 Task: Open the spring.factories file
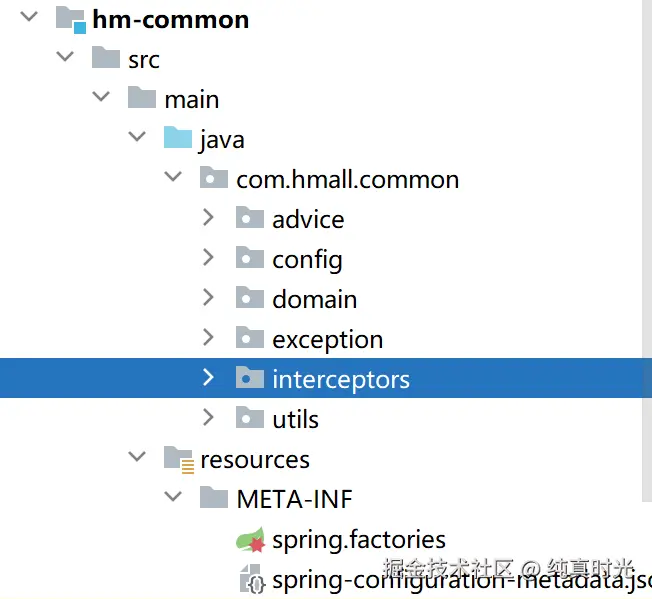[358, 539]
